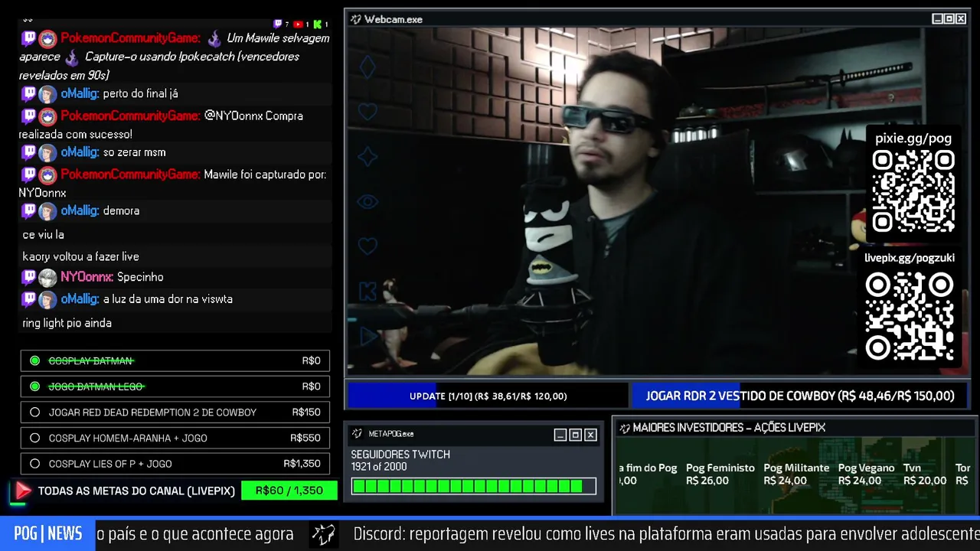Click the livepix.gg/pogzuki QR code
The image size is (980, 551).
point(910,316)
